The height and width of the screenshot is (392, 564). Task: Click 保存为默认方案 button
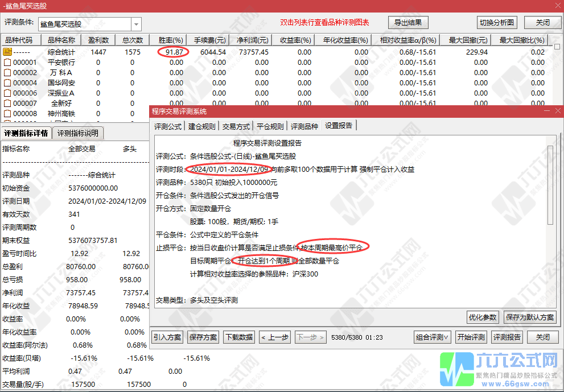(529, 317)
